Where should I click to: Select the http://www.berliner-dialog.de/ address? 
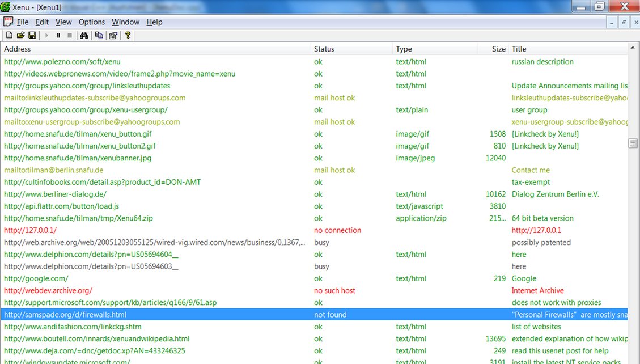pyautogui.click(x=55, y=194)
